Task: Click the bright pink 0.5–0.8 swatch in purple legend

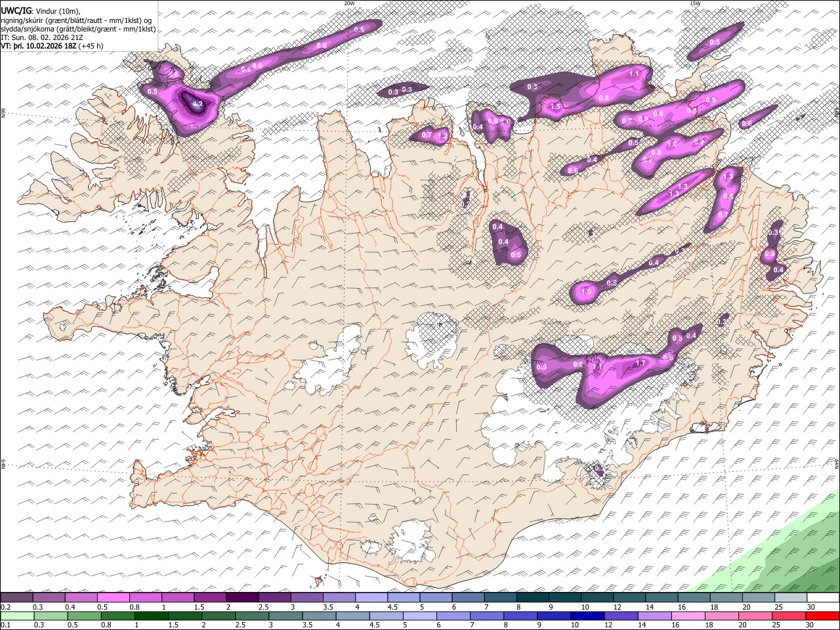Action: click(x=113, y=597)
